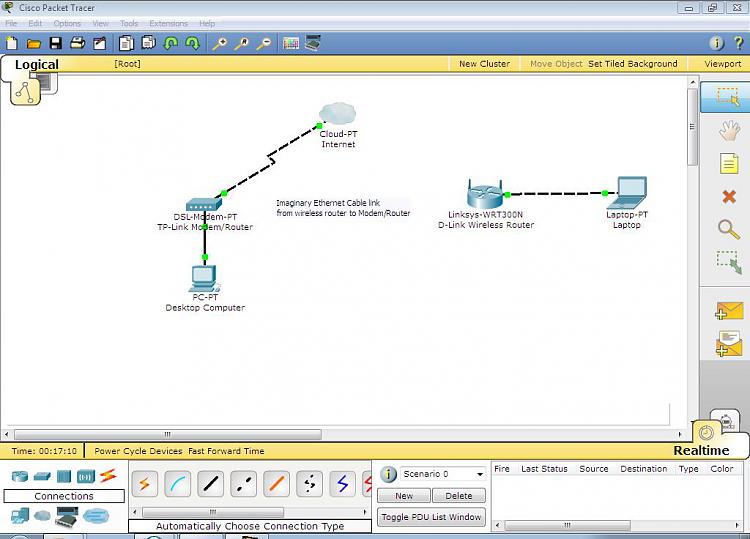Pick the blue Coaxial cable

(342, 484)
